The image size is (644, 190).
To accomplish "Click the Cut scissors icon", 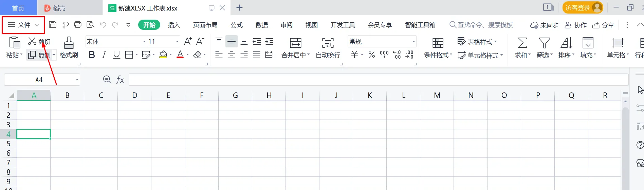I will pos(32,41).
